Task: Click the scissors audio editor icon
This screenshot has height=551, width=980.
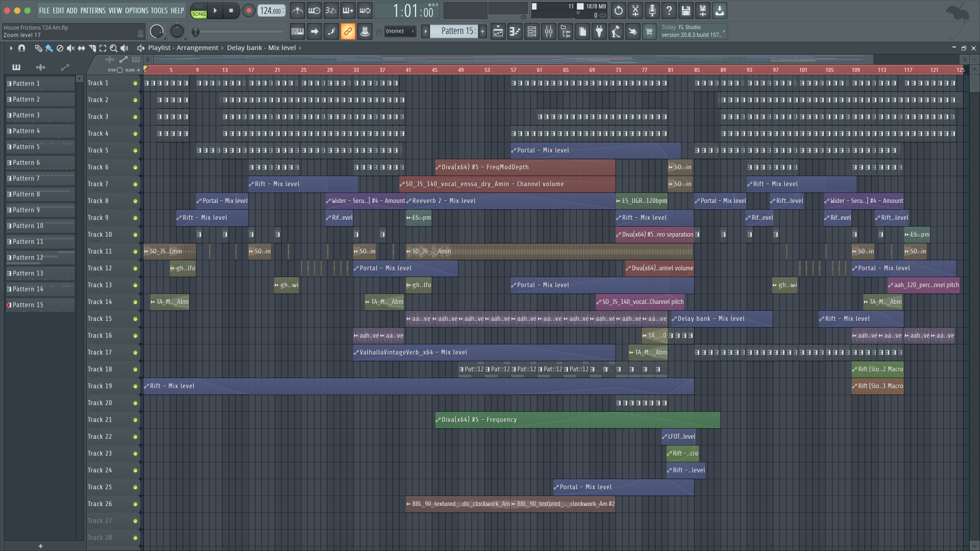Action: pos(635,10)
